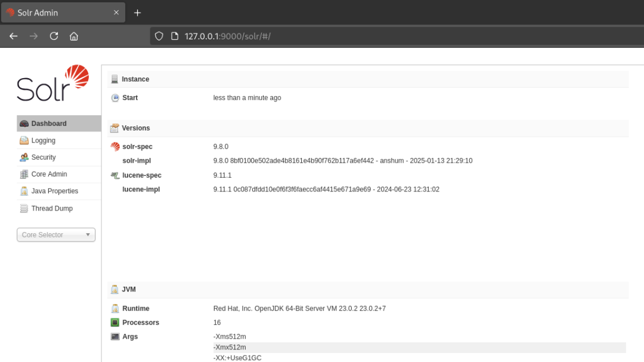
Task: Click the -Xmx512m argument row
Action: click(x=419, y=347)
